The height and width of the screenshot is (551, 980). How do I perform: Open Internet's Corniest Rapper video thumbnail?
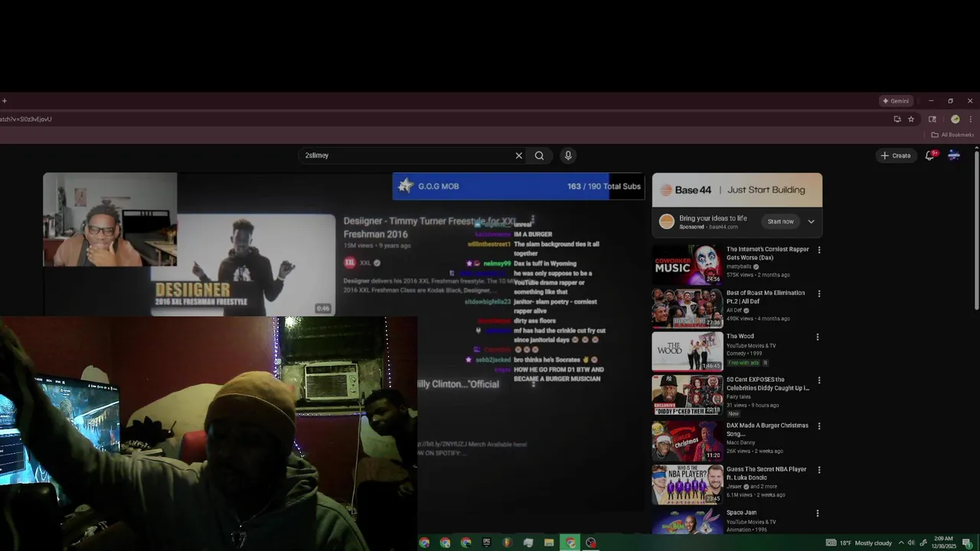(x=687, y=264)
